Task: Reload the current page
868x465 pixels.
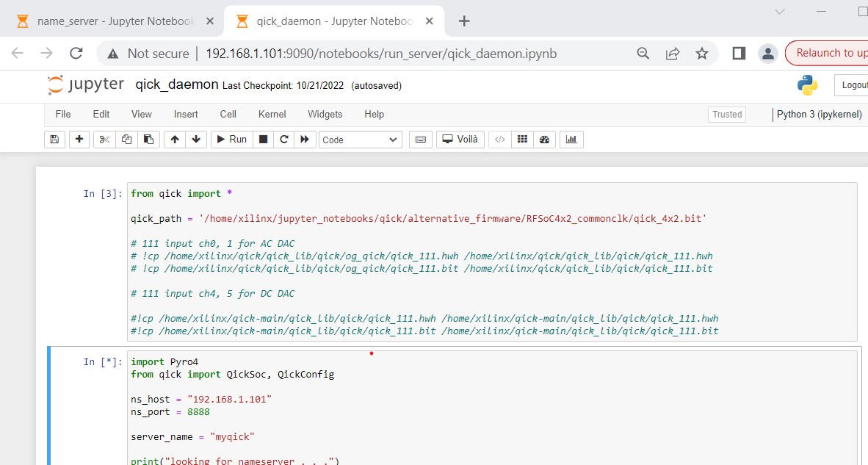Action: tap(76, 53)
